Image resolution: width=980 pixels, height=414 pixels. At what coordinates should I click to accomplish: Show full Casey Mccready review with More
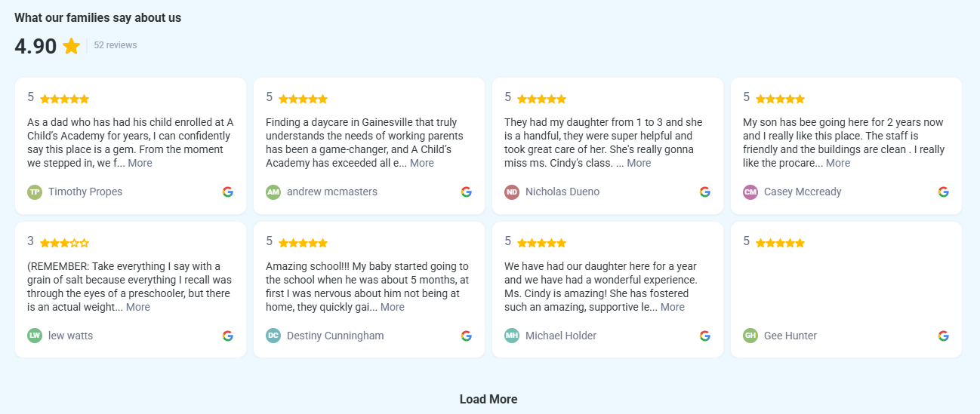point(838,163)
